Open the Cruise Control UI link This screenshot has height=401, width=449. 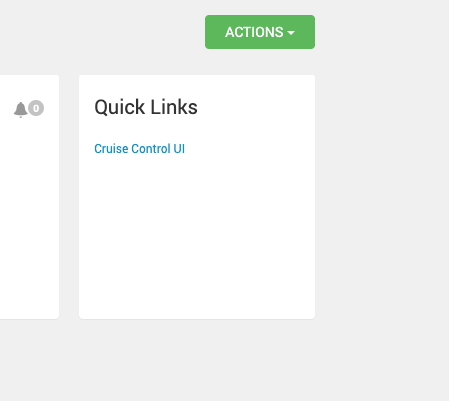coord(139,149)
